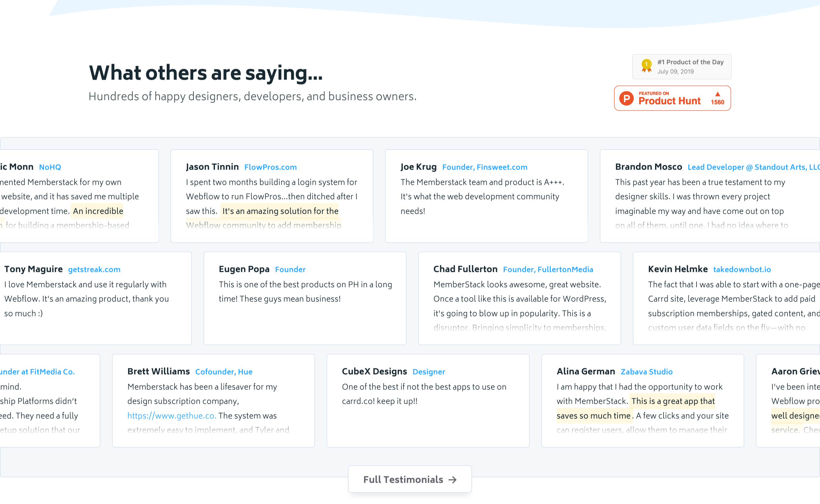
Task: Click CubeX Designs' Designer link
Action: pos(429,372)
